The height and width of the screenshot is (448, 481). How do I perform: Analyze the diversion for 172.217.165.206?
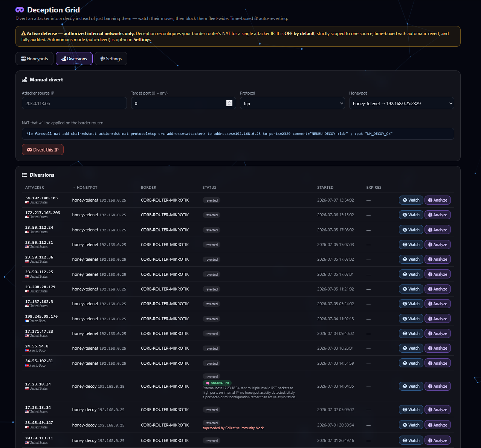pyautogui.click(x=438, y=215)
